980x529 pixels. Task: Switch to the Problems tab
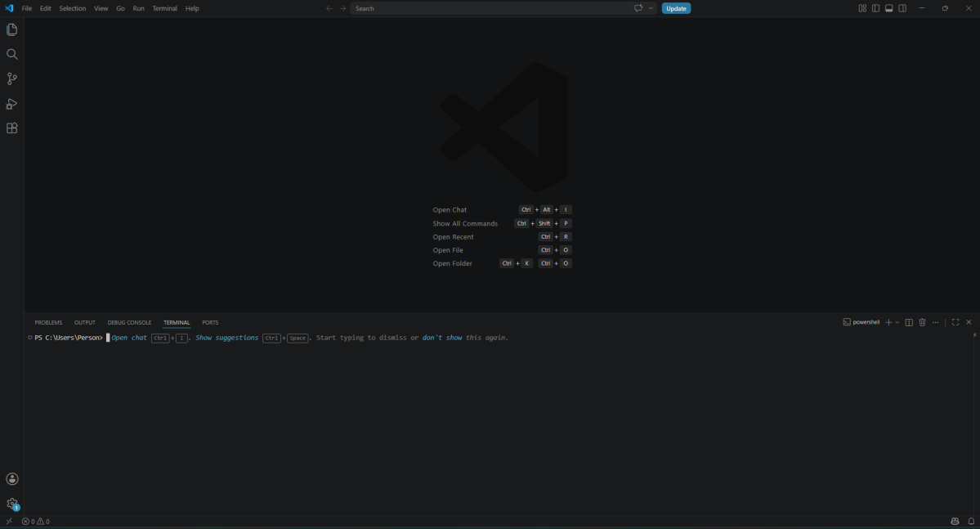point(48,323)
